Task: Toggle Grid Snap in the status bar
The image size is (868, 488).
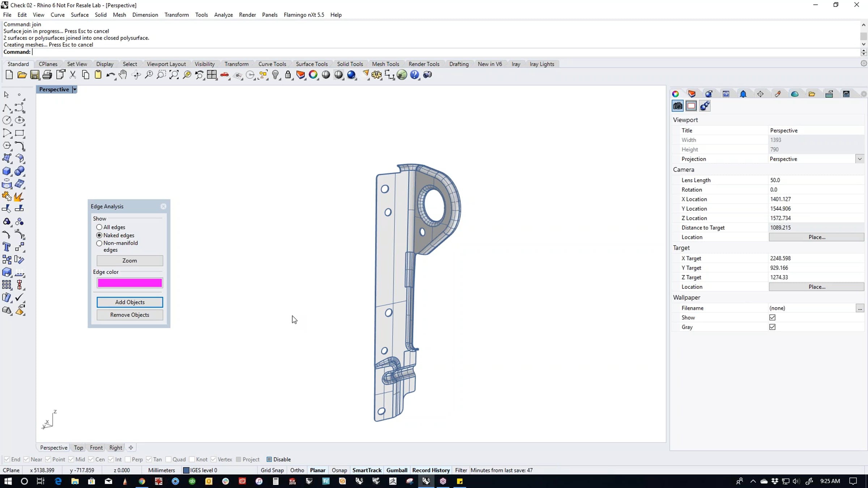Action: [x=272, y=470]
